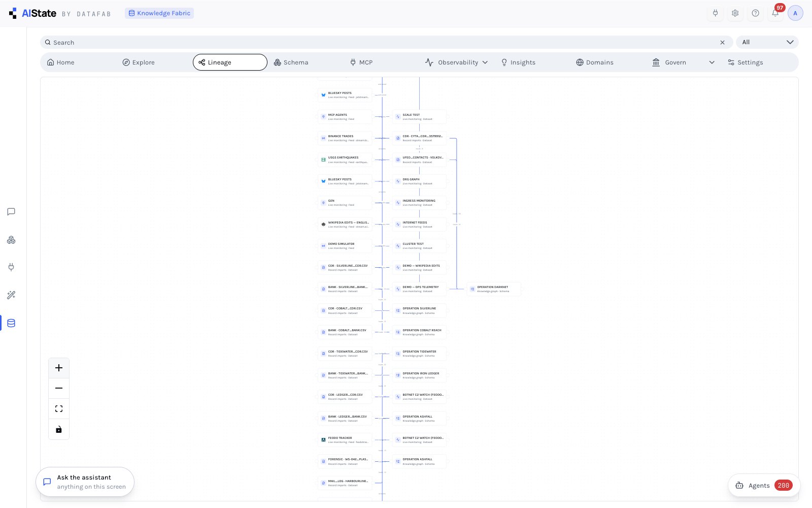The image size is (812, 508).
Task: Open the notifications bell with 97 badge
Action: 775,13
